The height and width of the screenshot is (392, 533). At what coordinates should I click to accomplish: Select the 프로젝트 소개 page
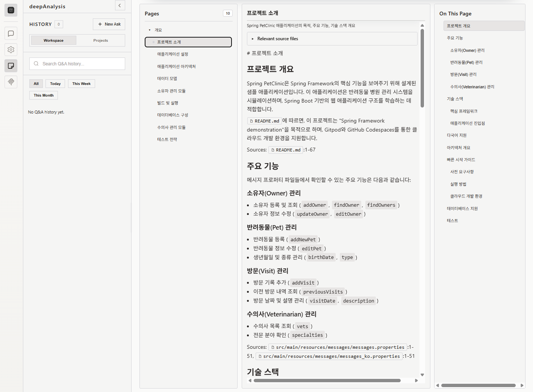[x=188, y=42]
